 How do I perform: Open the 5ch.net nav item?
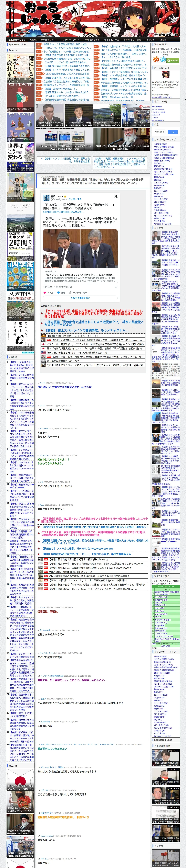tap(151, 40)
